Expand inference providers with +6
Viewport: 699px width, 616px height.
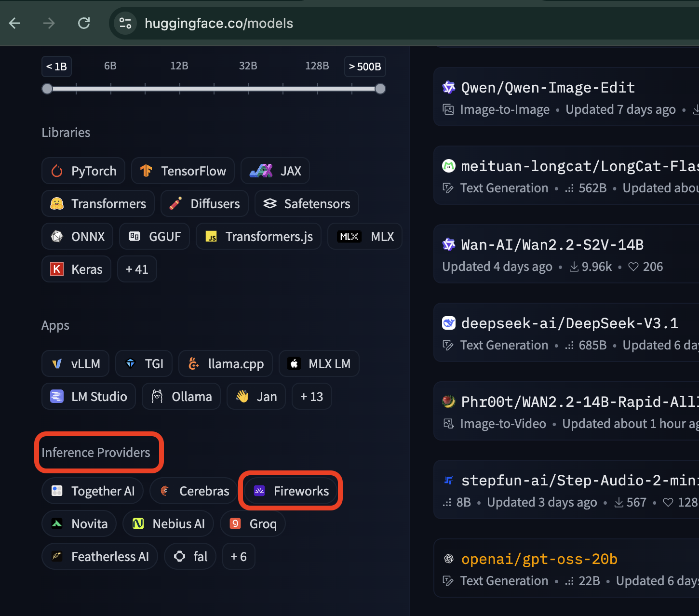pyautogui.click(x=239, y=557)
